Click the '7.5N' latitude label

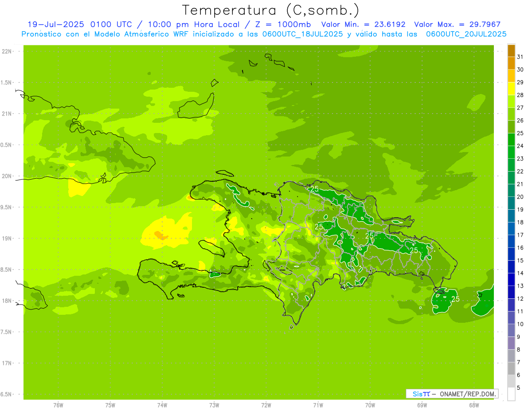point(6,332)
